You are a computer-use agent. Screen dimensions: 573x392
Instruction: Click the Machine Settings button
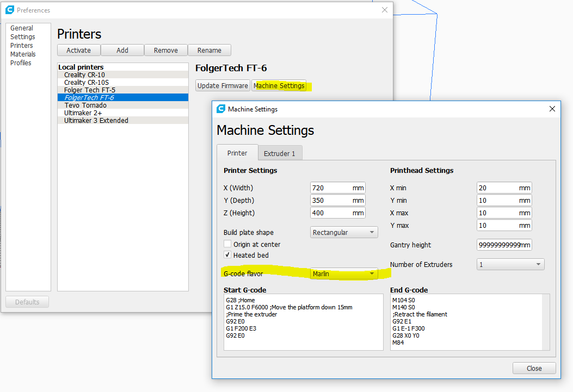[279, 85]
